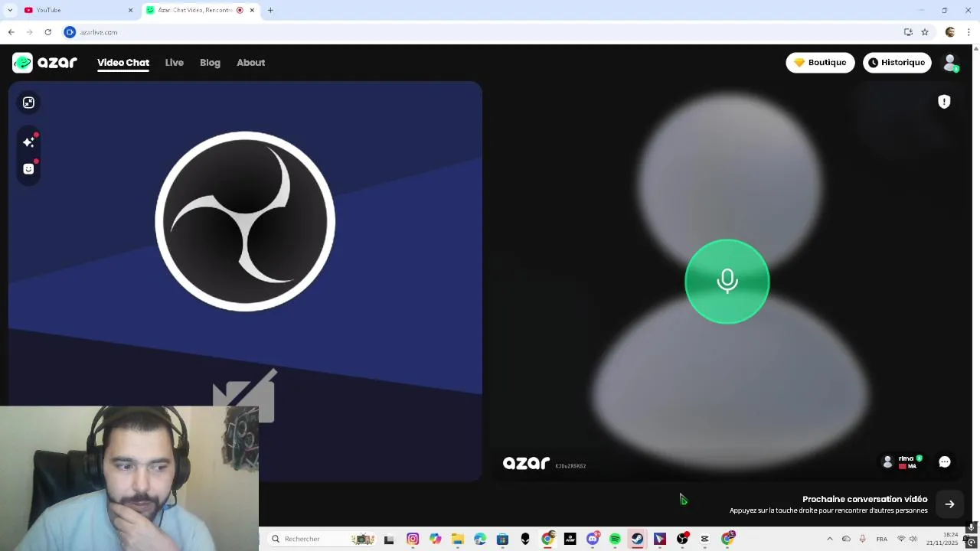980x551 pixels.
Task: Open a new browser tab
Action: click(270, 10)
